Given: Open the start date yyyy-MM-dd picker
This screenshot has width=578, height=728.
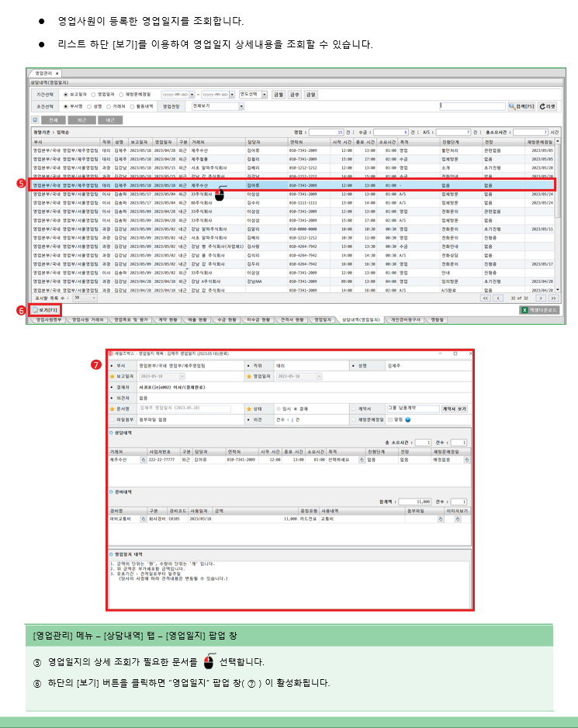Looking at the screenshot, I should [x=192, y=95].
